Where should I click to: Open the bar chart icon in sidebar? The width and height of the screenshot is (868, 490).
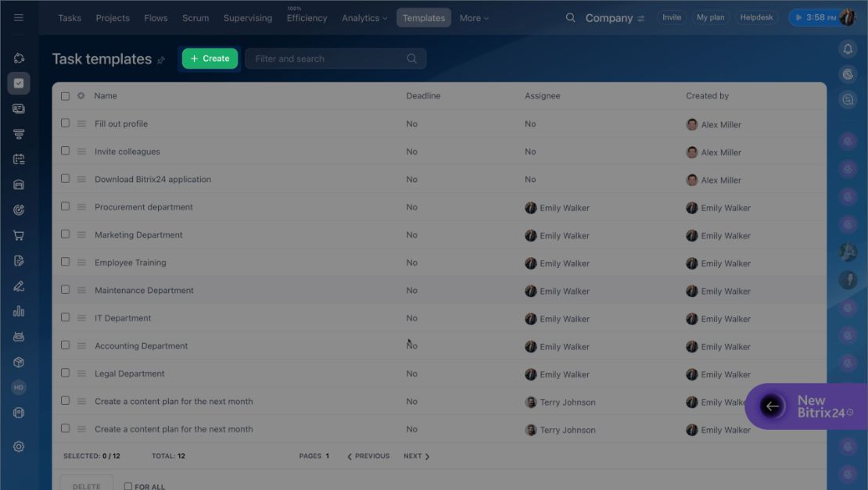click(x=18, y=311)
